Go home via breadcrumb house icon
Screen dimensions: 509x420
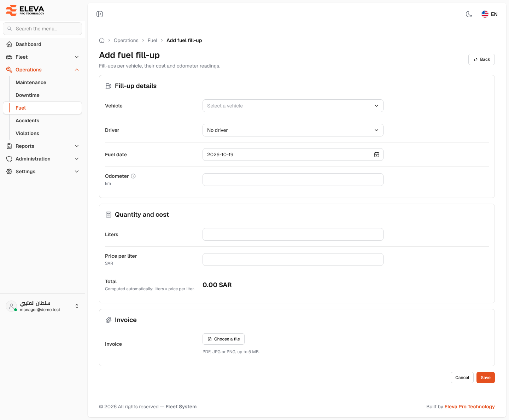pos(102,40)
